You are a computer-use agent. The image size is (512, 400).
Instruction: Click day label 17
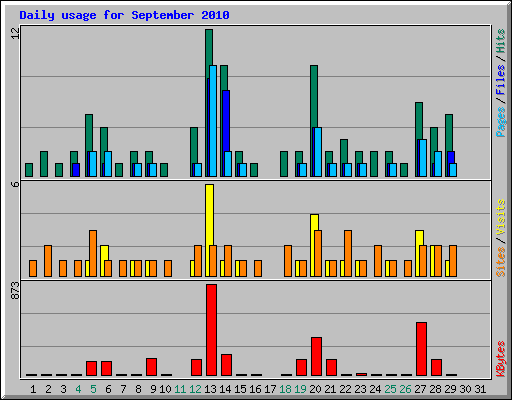click(x=270, y=389)
